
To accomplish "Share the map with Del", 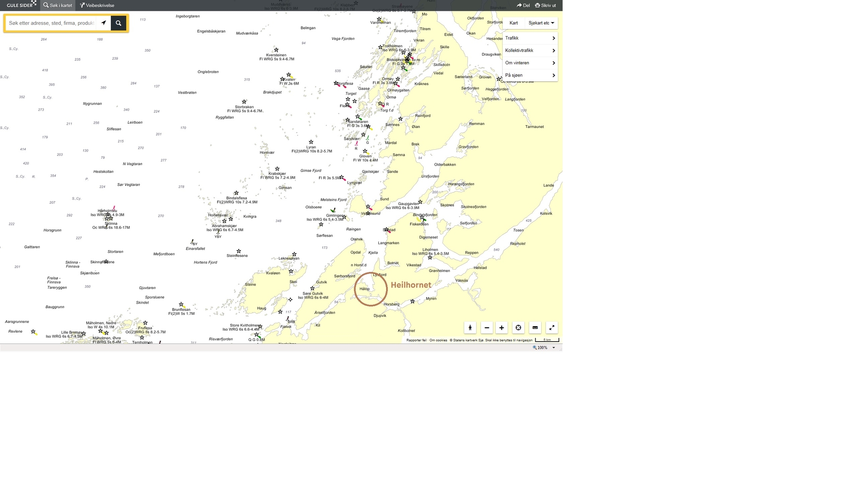I will point(524,5).
